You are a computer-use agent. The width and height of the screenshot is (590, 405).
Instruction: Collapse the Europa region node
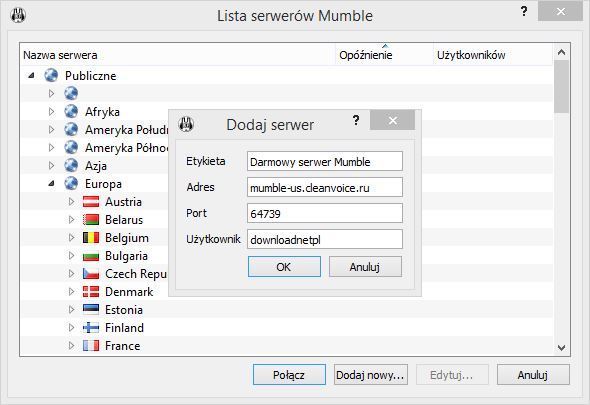pyautogui.click(x=52, y=184)
